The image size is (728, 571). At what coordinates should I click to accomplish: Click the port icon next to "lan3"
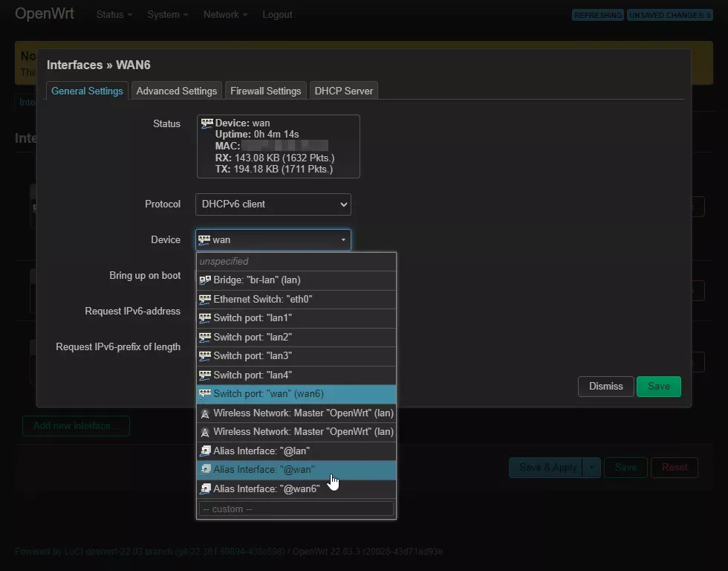pos(205,356)
